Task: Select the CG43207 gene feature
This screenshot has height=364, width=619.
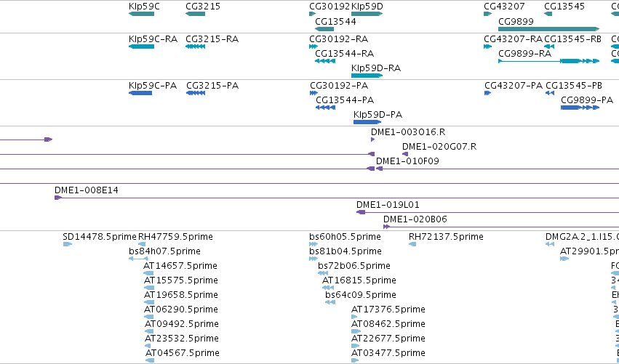Action: (x=488, y=15)
